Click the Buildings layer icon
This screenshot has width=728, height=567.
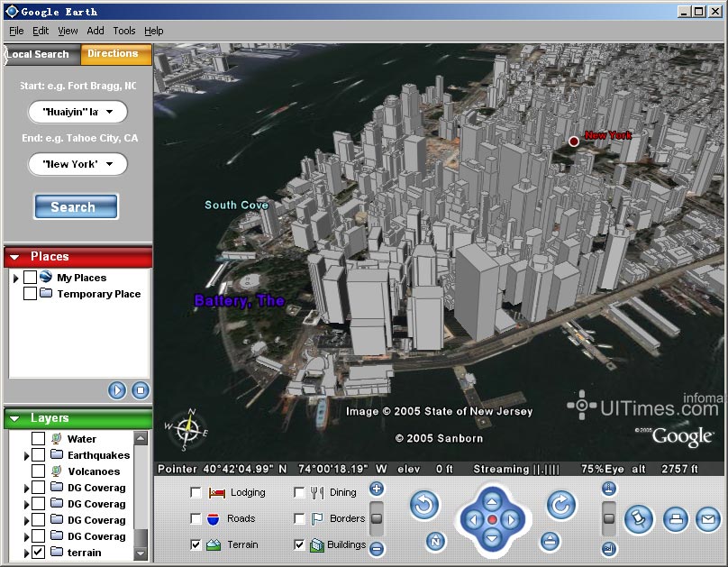pyautogui.click(x=317, y=544)
